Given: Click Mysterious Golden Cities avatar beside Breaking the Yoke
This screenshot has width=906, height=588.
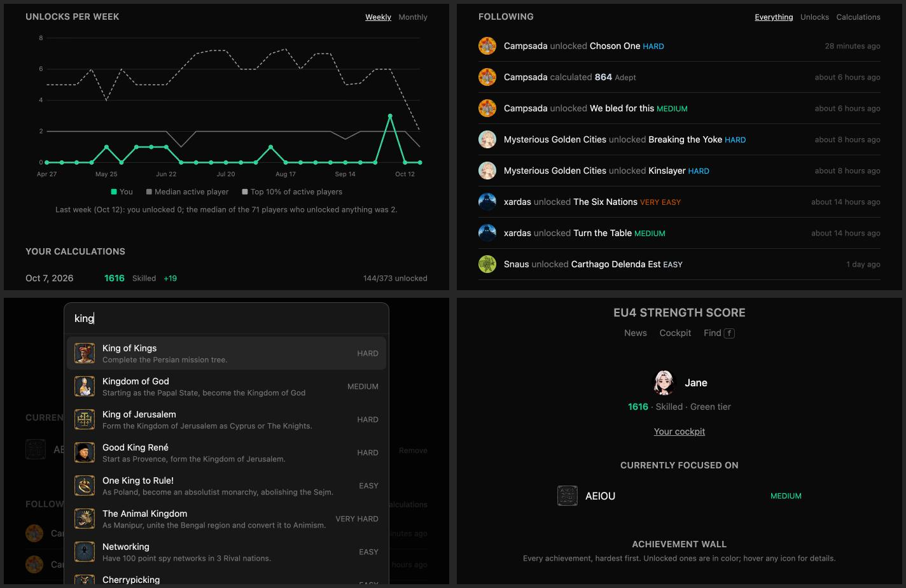Looking at the screenshot, I should (487, 139).
